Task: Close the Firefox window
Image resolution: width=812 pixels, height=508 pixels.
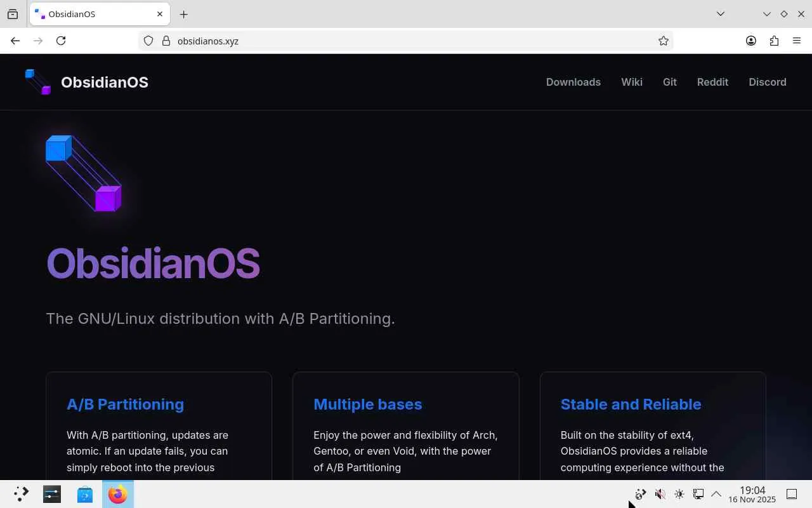Action: [801, 14]
